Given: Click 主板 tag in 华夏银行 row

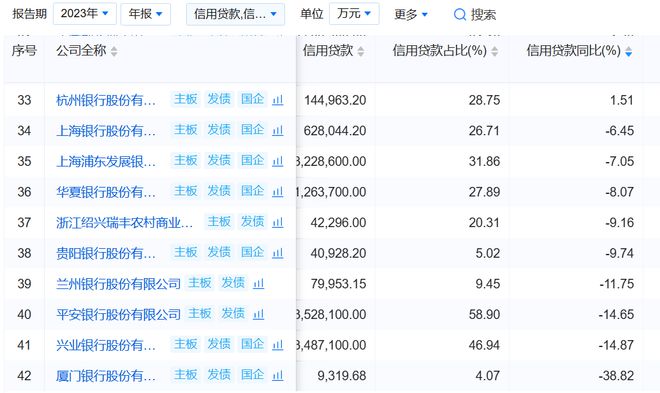Looking at the screenshot, I should pyautogui.click(x=186, y=191).
